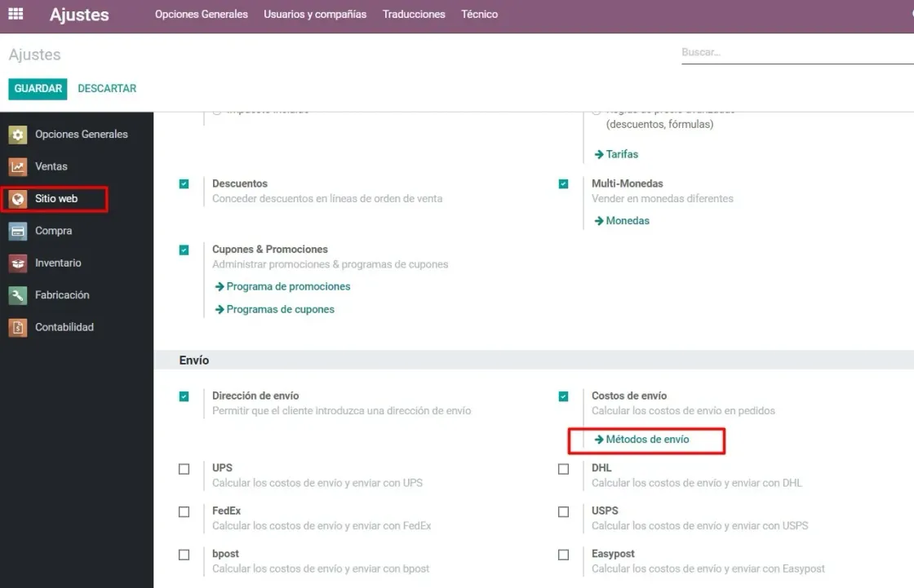The image size is (914, 588).
Task: Select Sitio web in the settings sidebar
Action: point(56,199)
